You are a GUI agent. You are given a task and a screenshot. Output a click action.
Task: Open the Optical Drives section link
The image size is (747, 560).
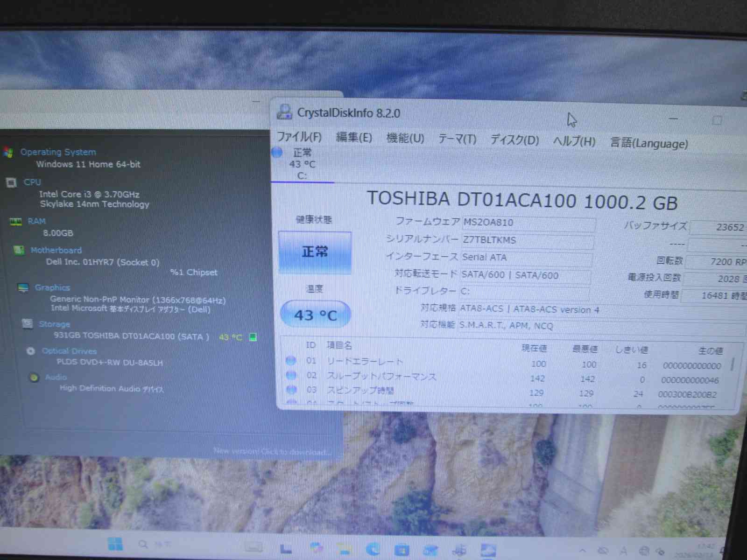pyautogui.click(x=69, y=351)
